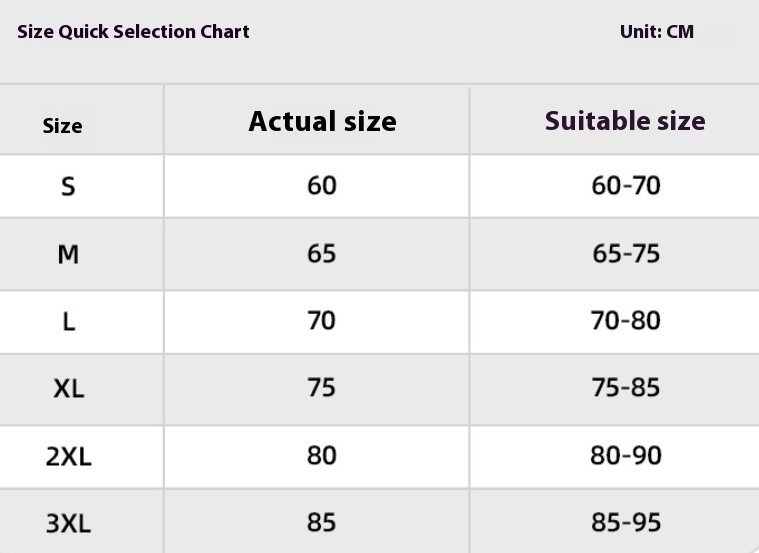Click the M size row label
The image size is (759, 553).
click(x=68, y=255)
